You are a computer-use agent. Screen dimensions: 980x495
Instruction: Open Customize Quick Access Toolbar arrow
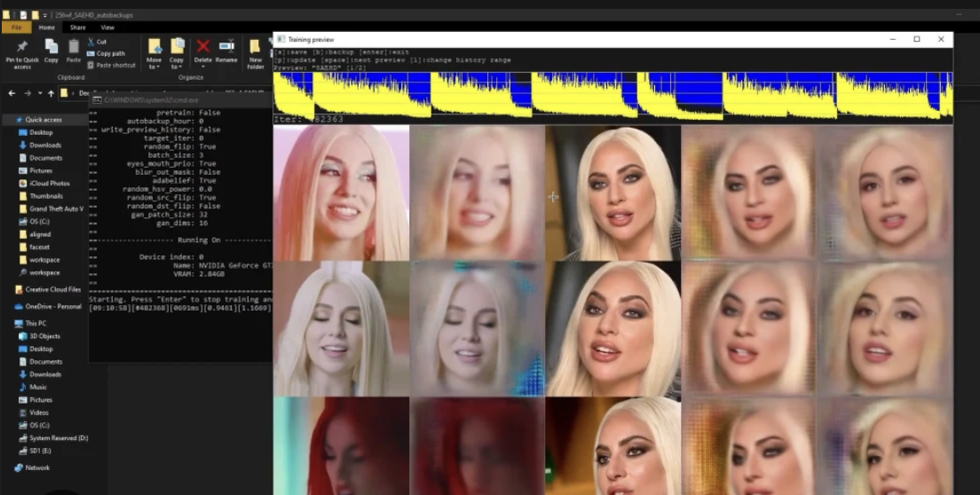tap(45, 15)
